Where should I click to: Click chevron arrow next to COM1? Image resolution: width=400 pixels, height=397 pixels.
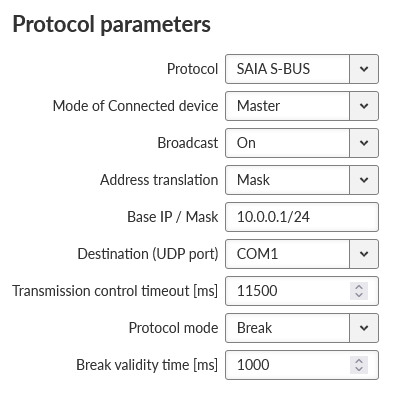coord(364,254)
